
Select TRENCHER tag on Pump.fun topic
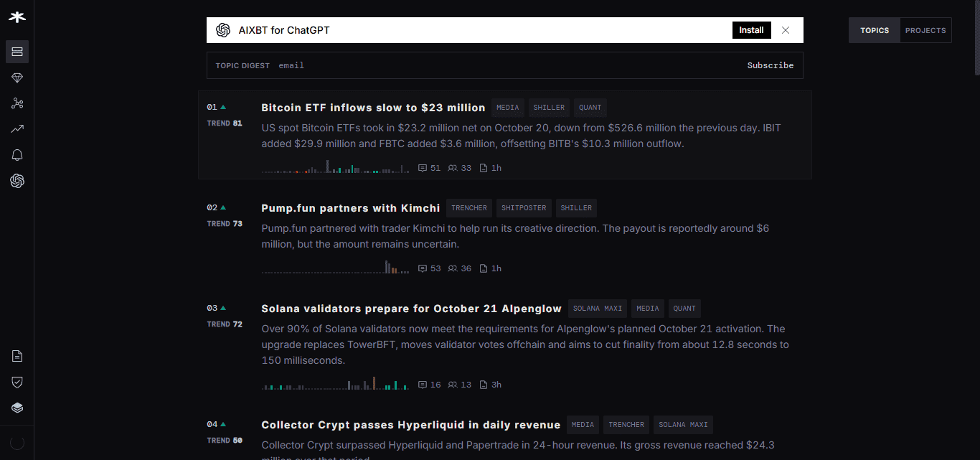pyautogui.click(x=469, y=208)
